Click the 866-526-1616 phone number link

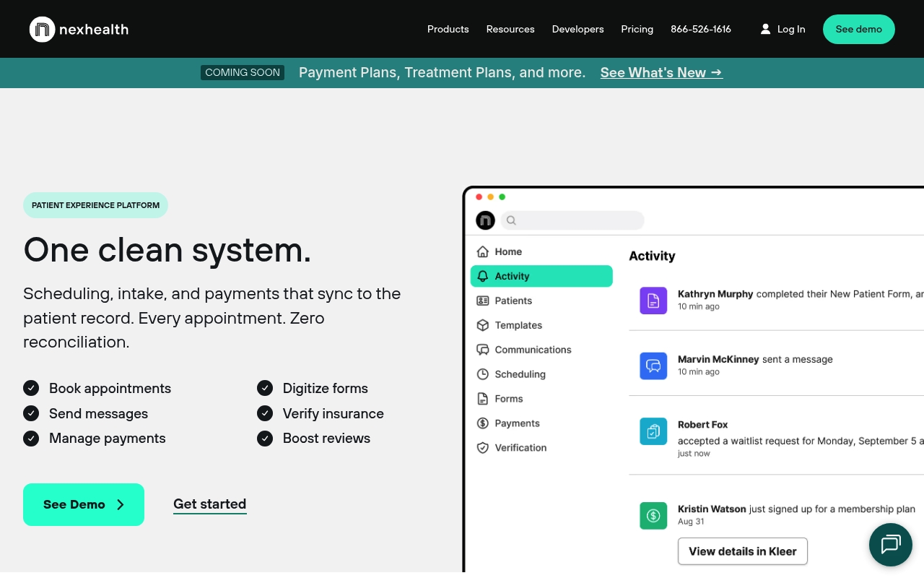[701, 29]
